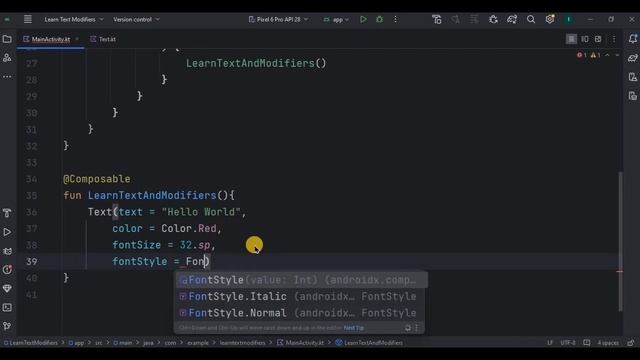Change indent setting 4 spaces

pos(608,343)
